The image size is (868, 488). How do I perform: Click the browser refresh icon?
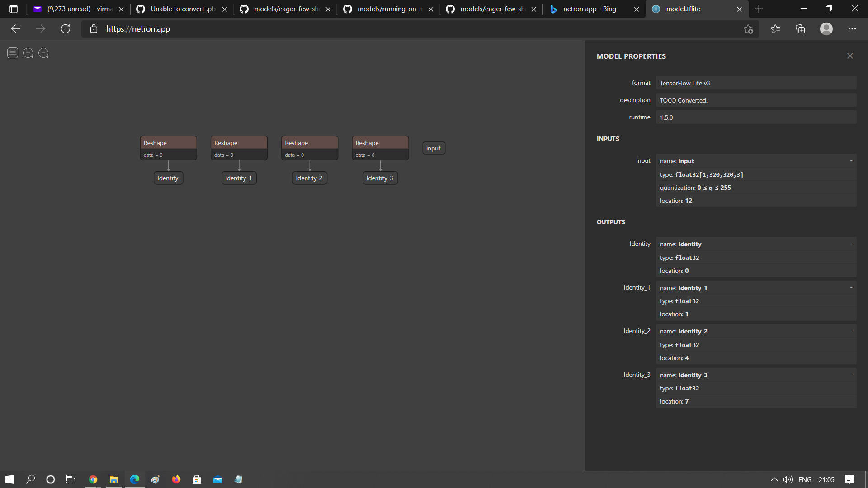(x=66, y=29)
